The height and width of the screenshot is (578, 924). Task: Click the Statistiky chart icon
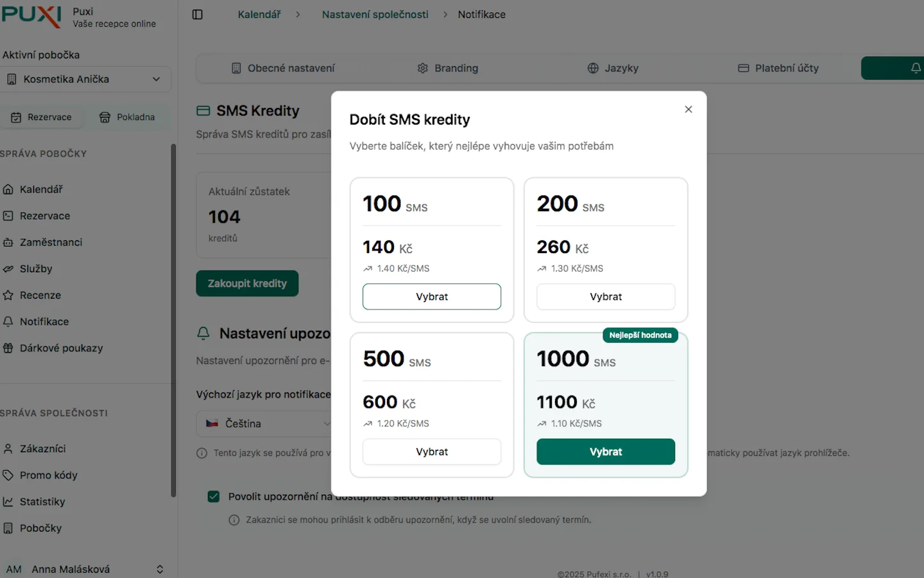click(x=8, y=502)
